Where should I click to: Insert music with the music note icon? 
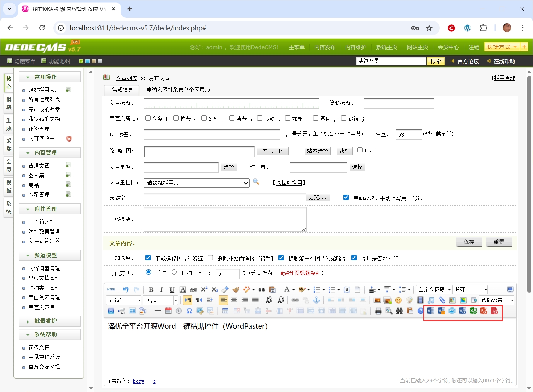click(431, 300)
